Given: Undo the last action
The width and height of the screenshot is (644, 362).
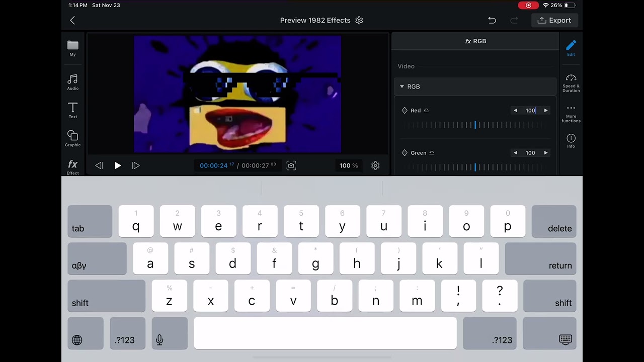Looking at the screenshot, I should coord(492,20).
